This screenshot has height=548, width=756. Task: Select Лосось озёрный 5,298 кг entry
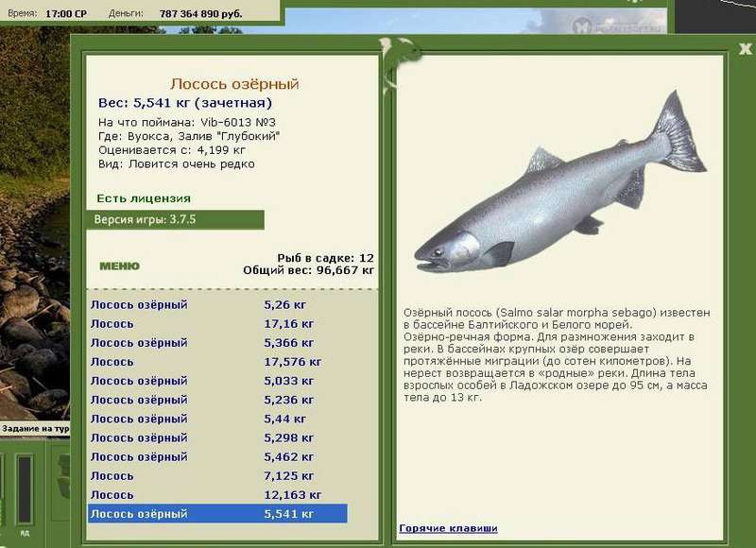coord(217,438)
